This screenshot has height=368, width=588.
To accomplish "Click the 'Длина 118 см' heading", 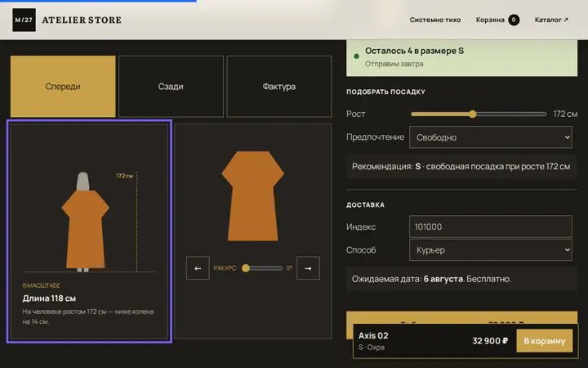I will coord(49,298).
